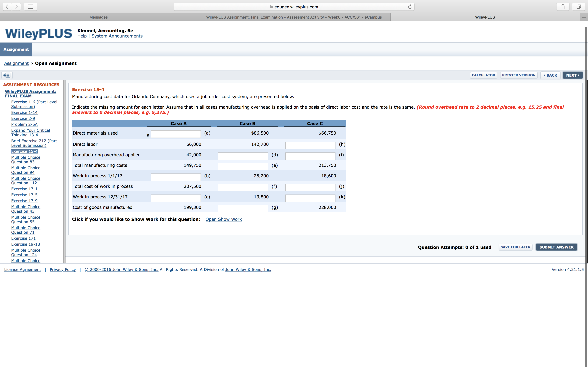
Task: Open the 2000-2016 John Wiley & Sons copyright link
Action: pyautogui.click(x=121, y=270)
